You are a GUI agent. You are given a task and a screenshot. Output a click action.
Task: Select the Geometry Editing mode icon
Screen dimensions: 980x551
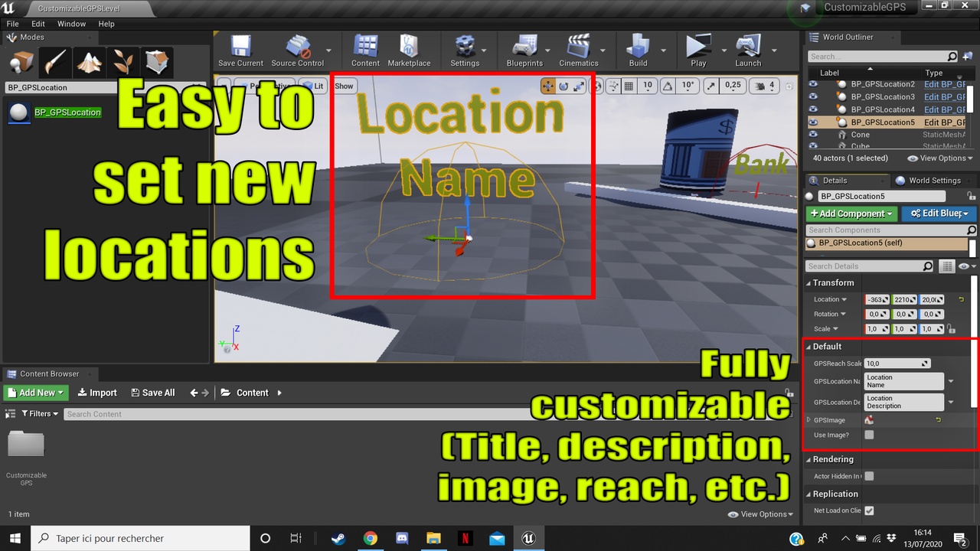[158, 62]
